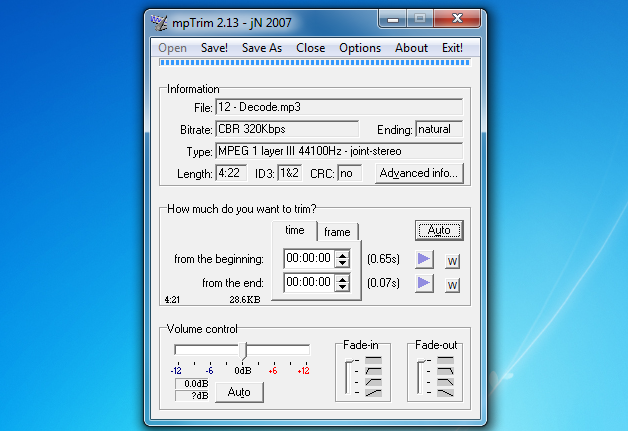The width and height of the screenshot is (628, 431).
Task: Click the grayed Open menu item
Action: click(172, 48)
